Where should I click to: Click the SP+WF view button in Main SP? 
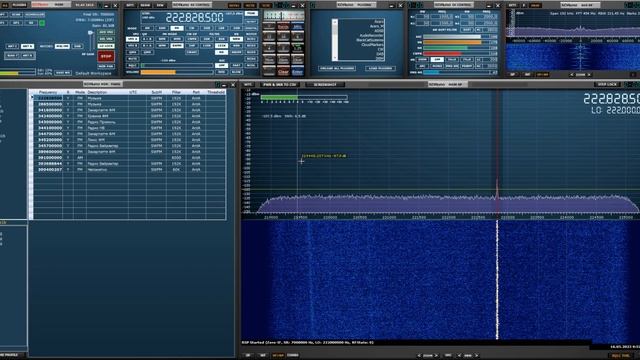pyautogui.click(x=278, y=356)
